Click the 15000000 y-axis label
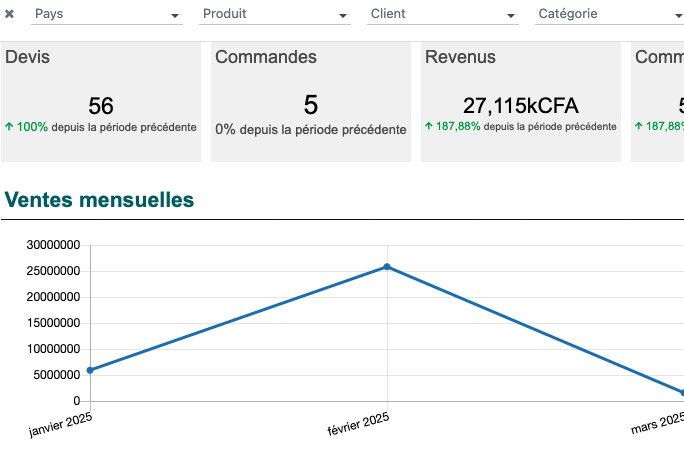This screenshot has width=684, height=466. point(53,323)
